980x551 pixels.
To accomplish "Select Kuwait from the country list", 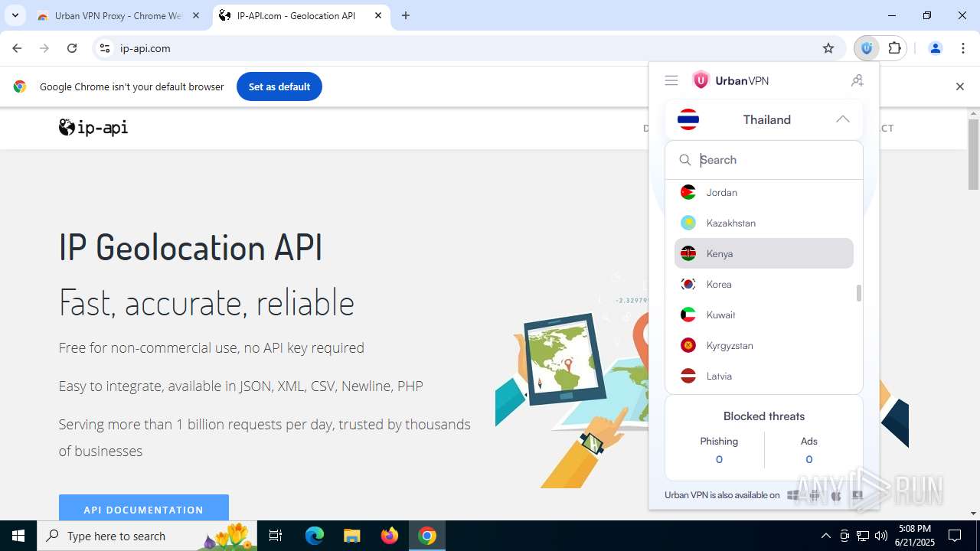I will [764, 315].
